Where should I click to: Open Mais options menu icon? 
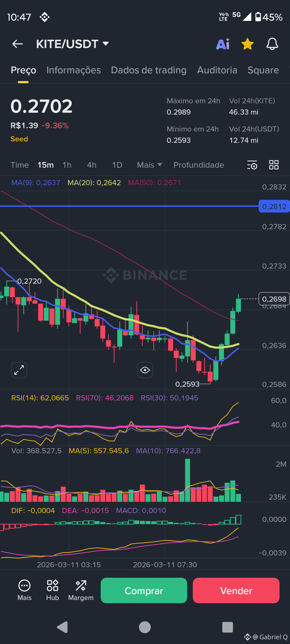coord(24,590)
